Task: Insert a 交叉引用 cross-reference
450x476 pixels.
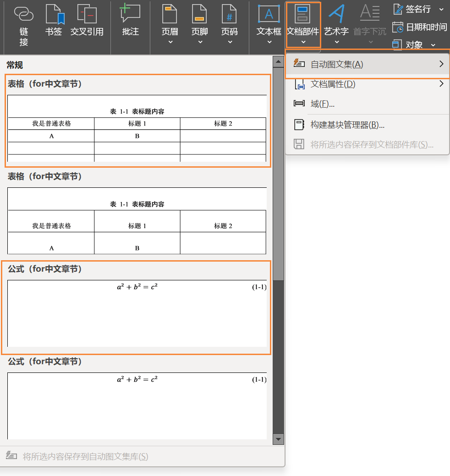Action: coord(87,21)
